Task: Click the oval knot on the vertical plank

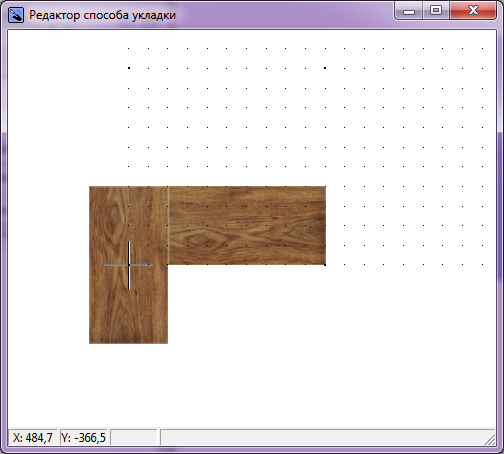Action: (x=113, y=216)
